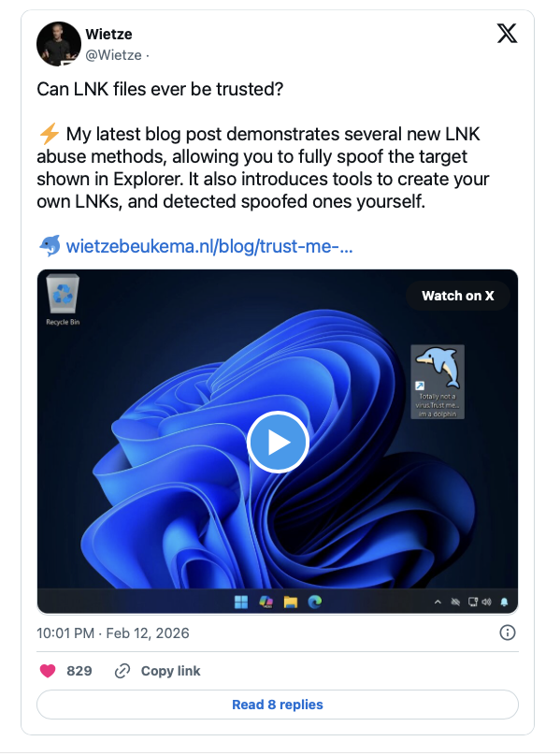Click the tweet info circle icon
The height and width of the screenshot is (756, 560).
(x=508, y=632)
